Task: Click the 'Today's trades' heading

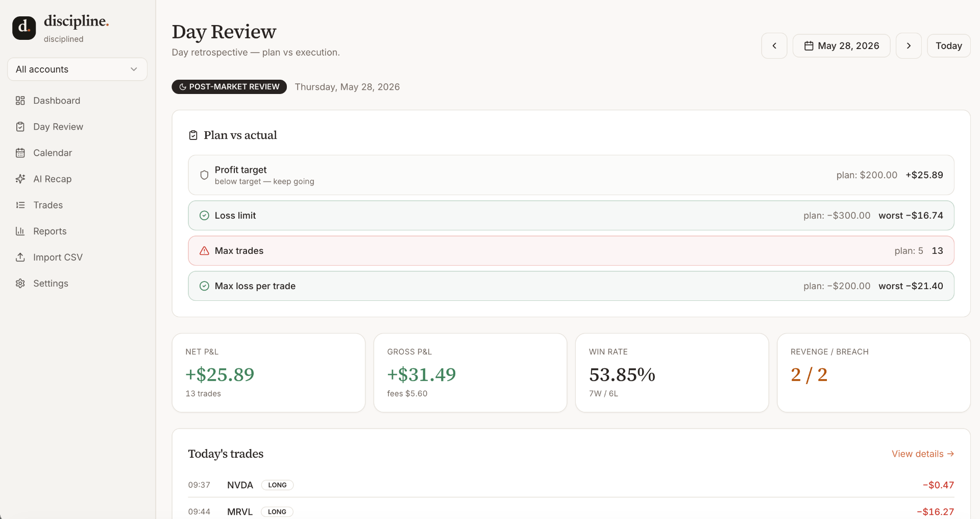Action: click(x=226, y=454)
